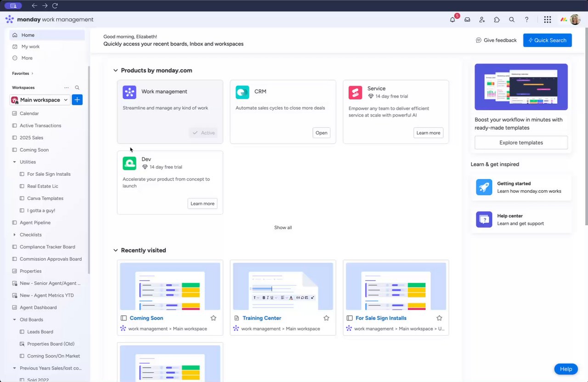Screen dimensions: 588x382
Task: Select Home in the sidebar
Action: click(47, 35)
